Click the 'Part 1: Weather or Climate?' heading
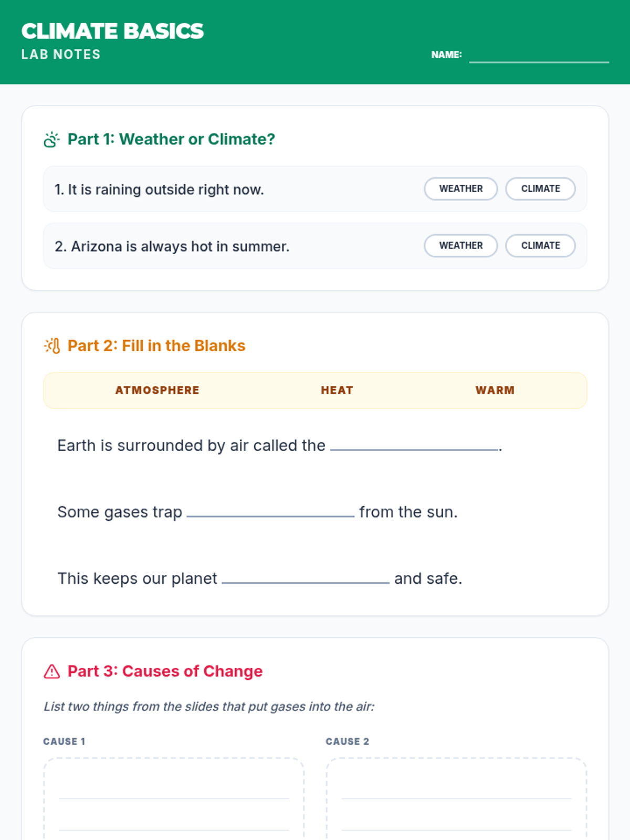The image size is (630, 840). (x=171, y=140)
